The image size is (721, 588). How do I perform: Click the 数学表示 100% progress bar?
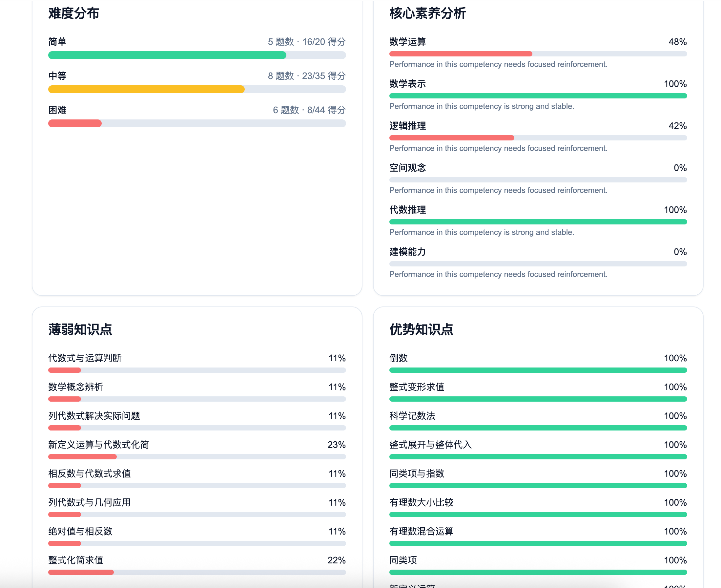click(538, 96)
